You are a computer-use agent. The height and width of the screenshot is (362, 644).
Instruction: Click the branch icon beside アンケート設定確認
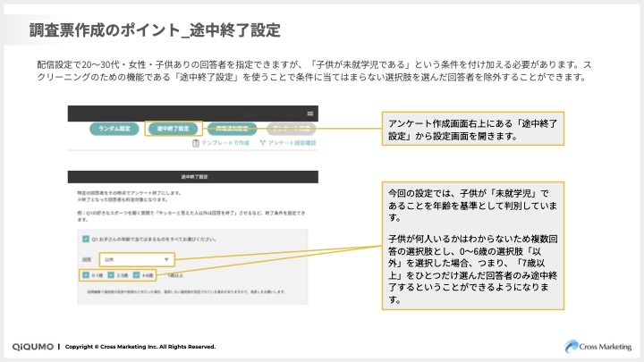(261, 143)
